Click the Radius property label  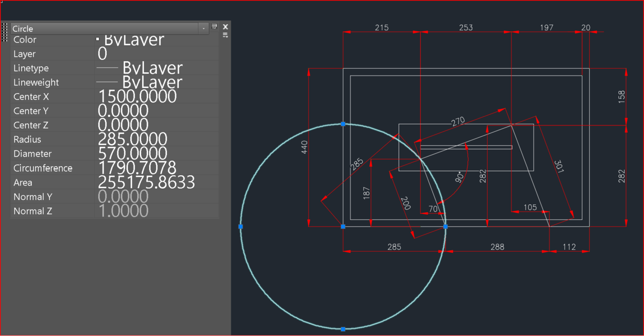point(27,139)
